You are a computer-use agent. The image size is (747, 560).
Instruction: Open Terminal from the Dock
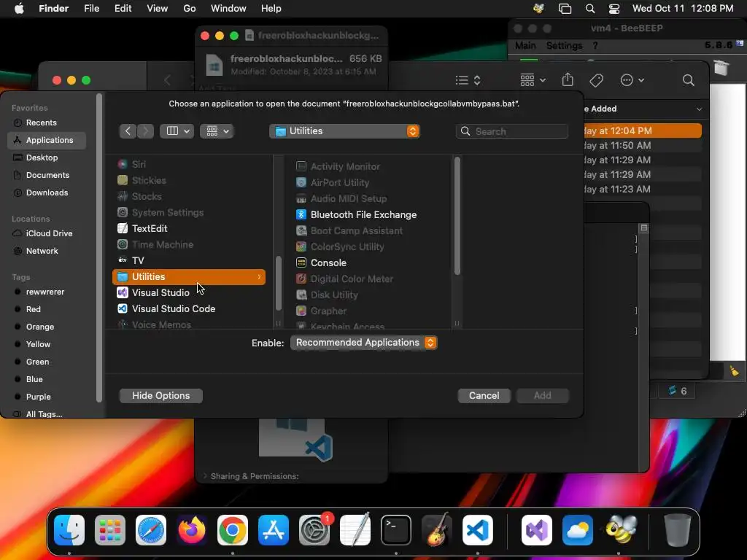pos(396,530)
